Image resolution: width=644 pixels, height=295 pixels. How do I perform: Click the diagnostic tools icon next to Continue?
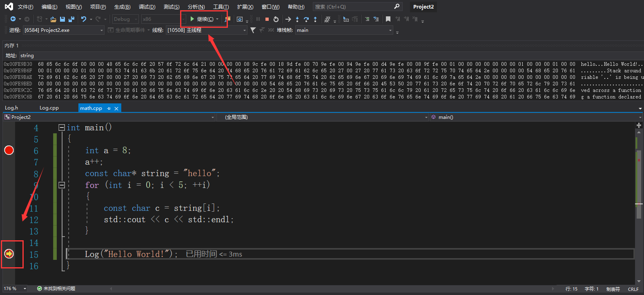[227, 19]
